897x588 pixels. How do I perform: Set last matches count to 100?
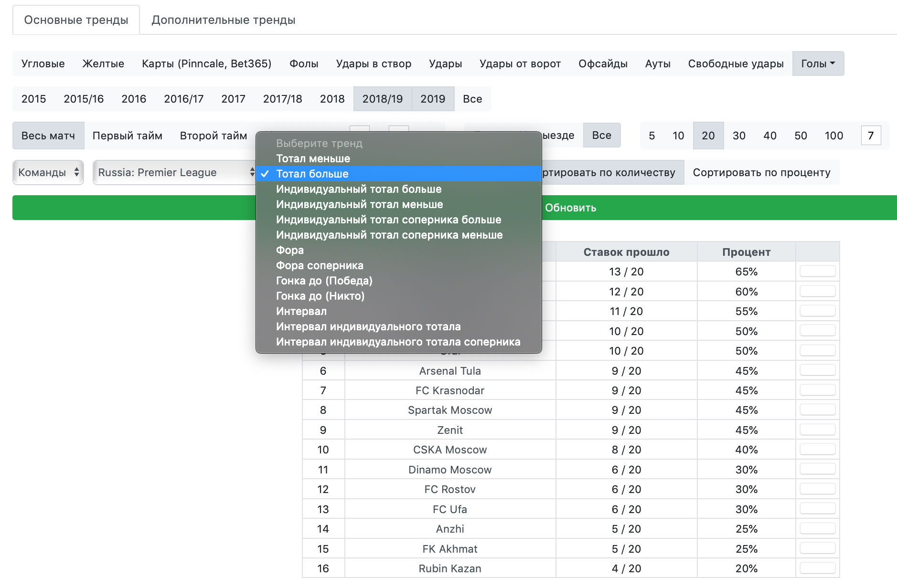pos(834,136)
